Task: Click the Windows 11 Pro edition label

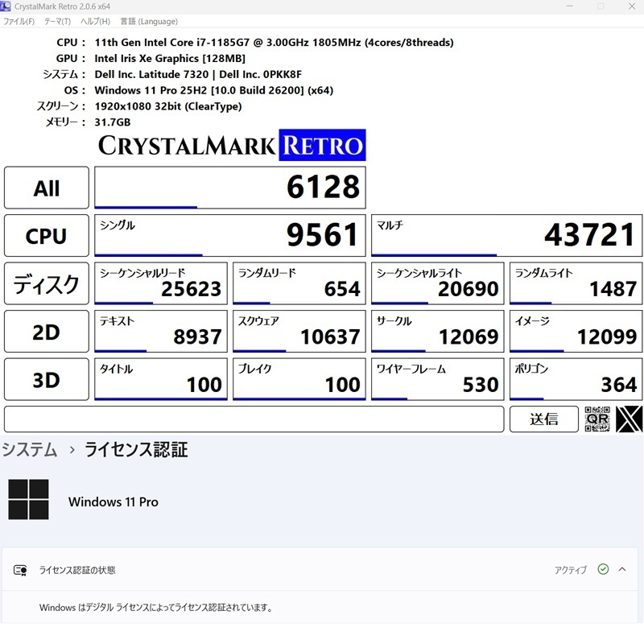Action: (114, 502)
